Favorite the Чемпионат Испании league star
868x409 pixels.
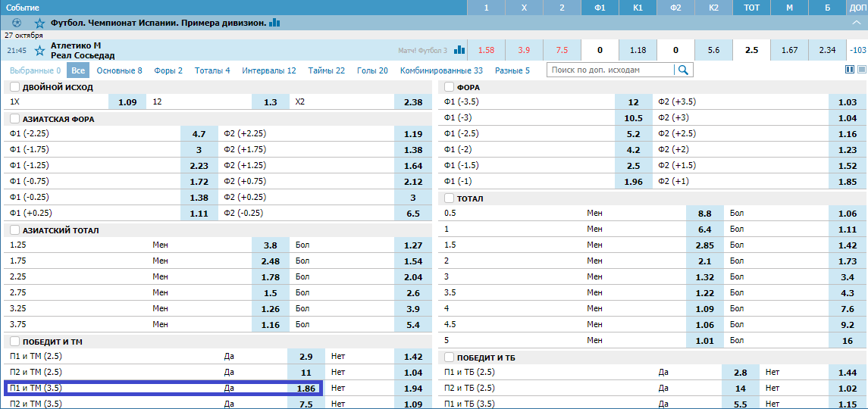(39, 23)
